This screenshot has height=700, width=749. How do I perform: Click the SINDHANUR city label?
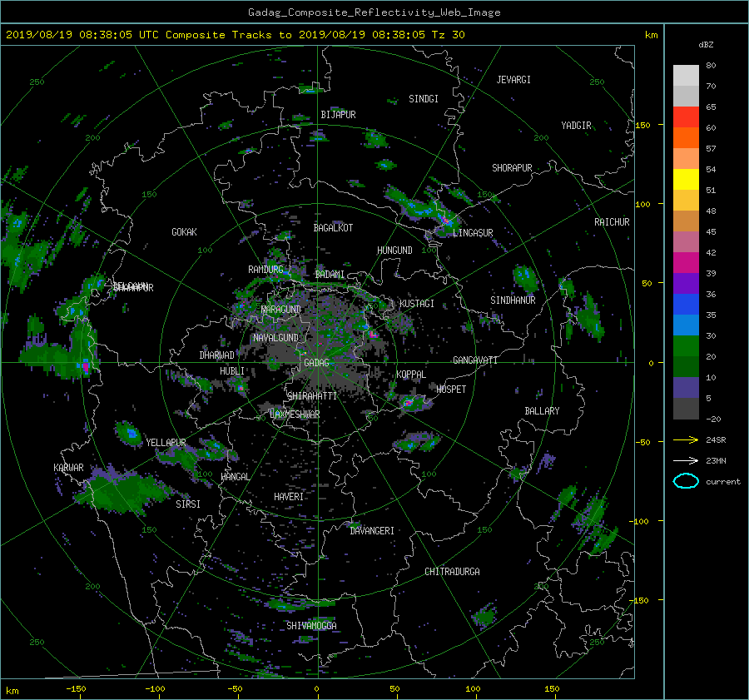pyautogui.click(x=513, y=300)
